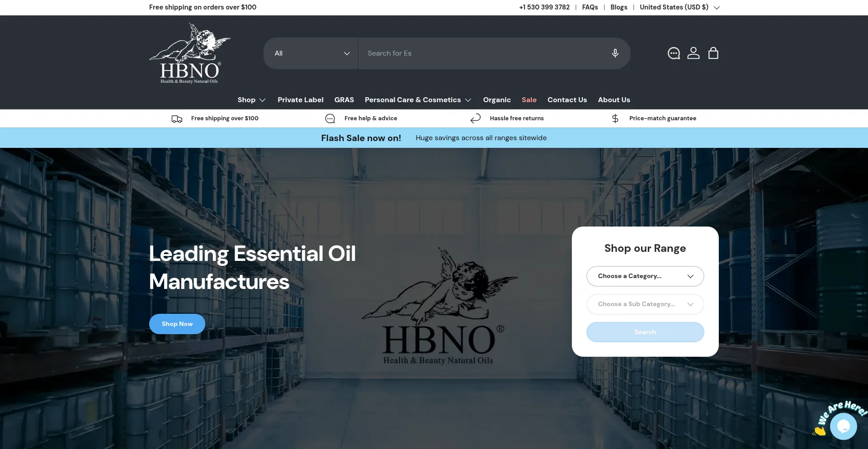
Task: Click the phone number +1 530 399 3782
Action: tap(544, 7)
